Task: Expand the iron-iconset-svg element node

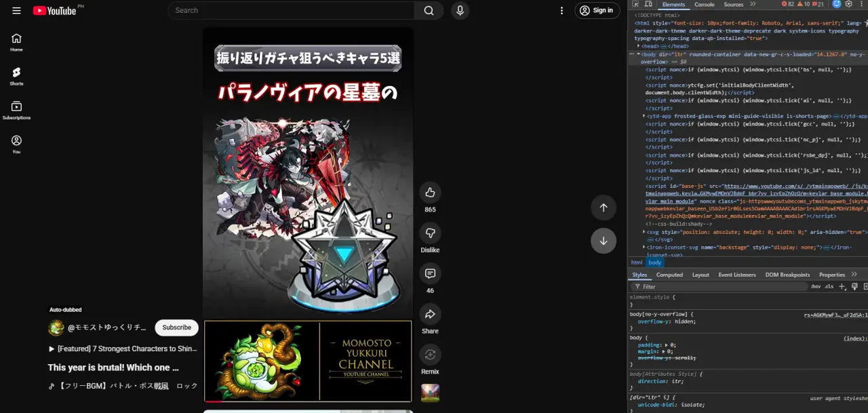Action: tap(644, 248)
